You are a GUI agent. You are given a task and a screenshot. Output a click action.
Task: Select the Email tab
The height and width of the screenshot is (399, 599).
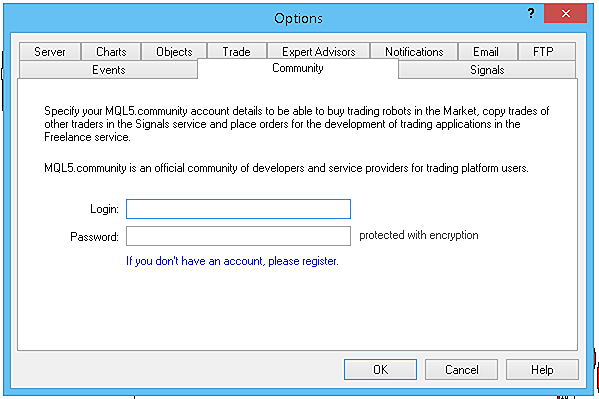[488, 51]
